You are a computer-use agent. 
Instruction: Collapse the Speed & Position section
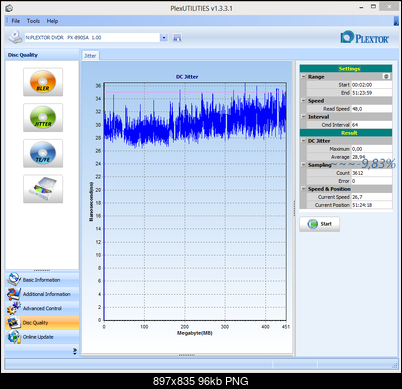pyautogui.click(x=303, y=189)
